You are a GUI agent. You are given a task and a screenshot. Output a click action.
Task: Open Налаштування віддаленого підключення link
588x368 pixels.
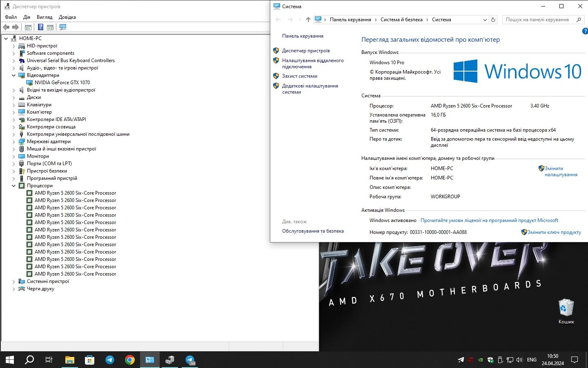pyautogui.click(x=313, y=63)
